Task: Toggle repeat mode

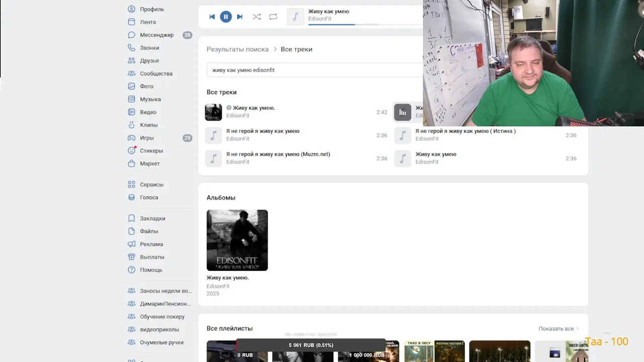Action: tap(273, 17)
